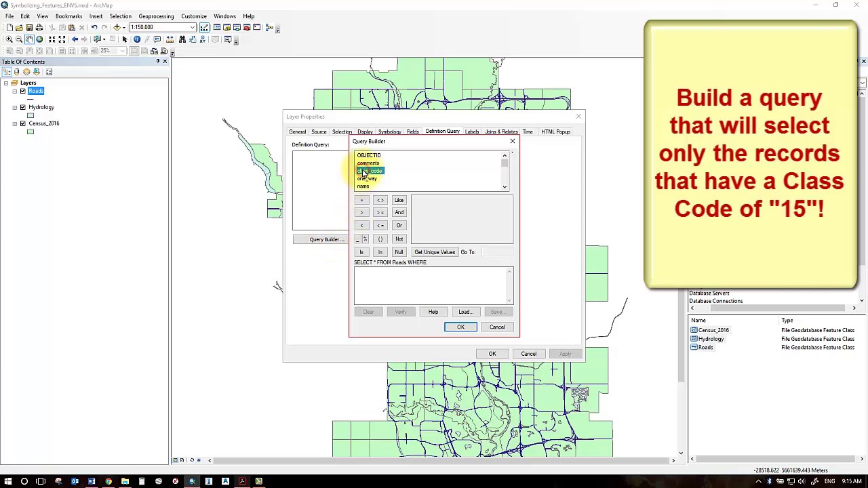Click Load button in Query Builder
The image size is (868, 488).
click(x=465, y=312)
